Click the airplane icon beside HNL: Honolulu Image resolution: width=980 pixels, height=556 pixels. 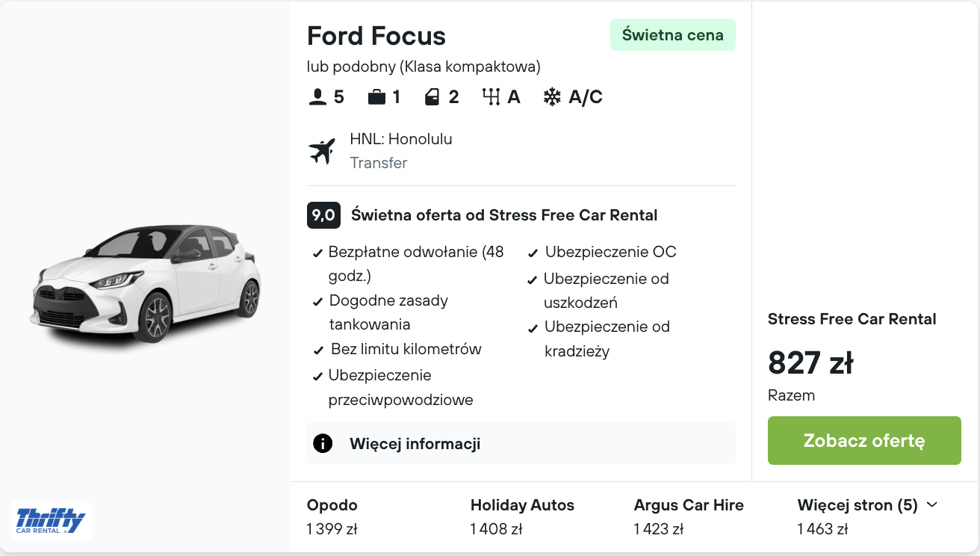[322, 149]
